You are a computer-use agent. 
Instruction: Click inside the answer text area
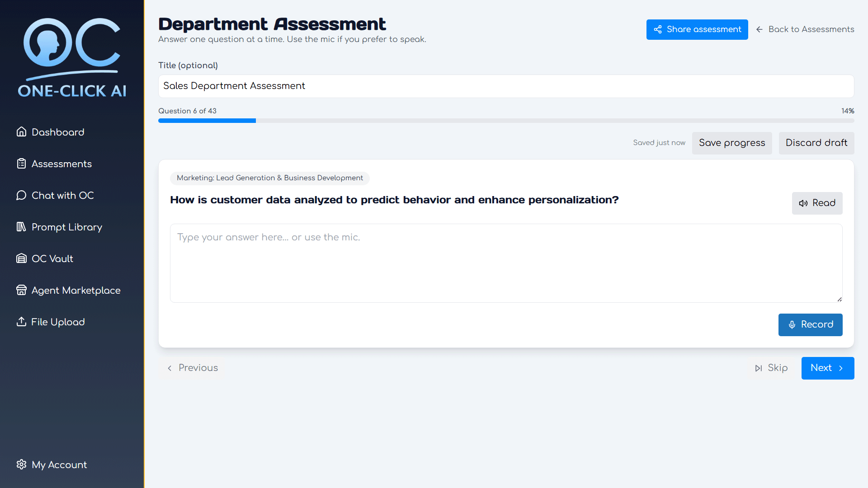506,263
